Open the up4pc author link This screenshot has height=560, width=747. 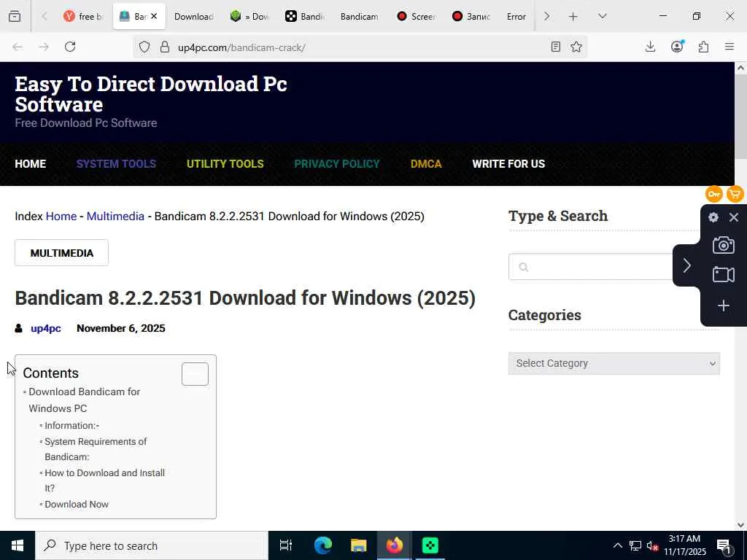46,329
